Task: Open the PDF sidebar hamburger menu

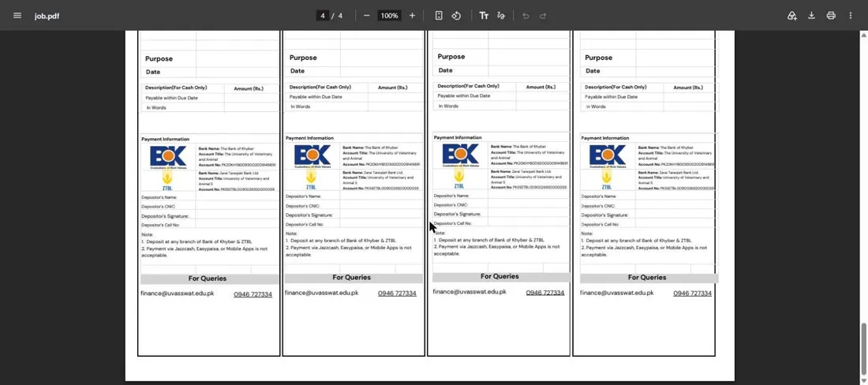Action: (17, 16)
